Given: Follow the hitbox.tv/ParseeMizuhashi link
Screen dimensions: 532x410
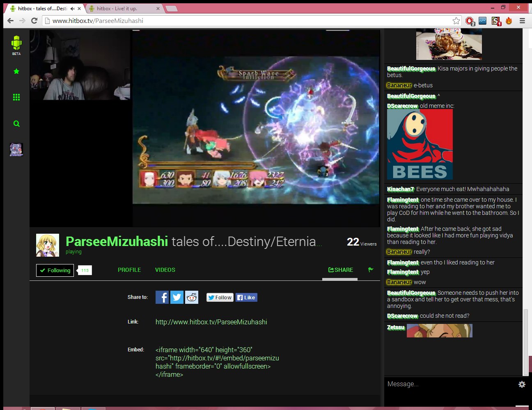Looking at the screenshot, I should click(211, 322).
